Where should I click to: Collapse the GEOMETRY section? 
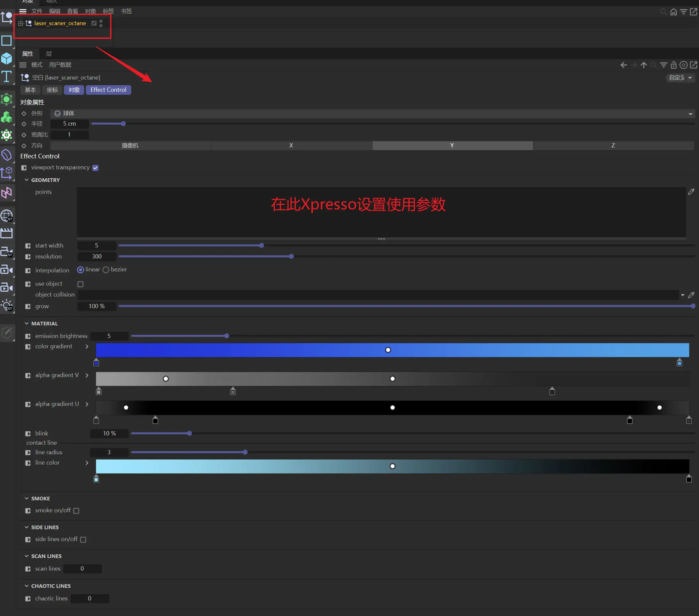click(x=27, y=180)
